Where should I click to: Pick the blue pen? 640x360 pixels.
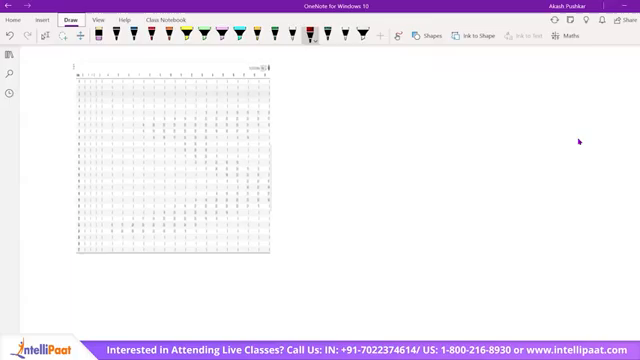[x=134, y=34]
